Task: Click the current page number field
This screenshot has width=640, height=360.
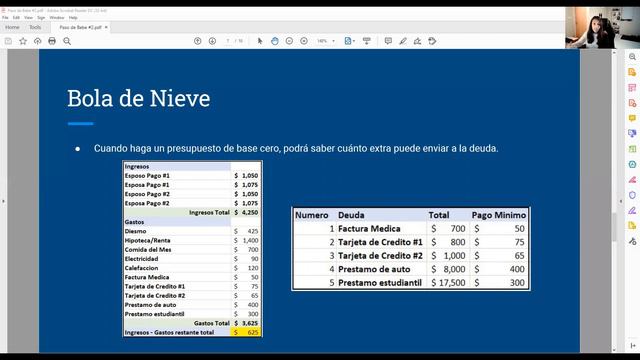Action: [x=228, y=41]
